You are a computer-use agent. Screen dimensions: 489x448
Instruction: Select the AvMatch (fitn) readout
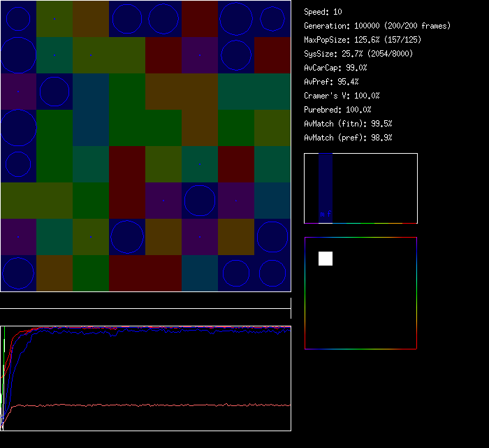(349, 124)
